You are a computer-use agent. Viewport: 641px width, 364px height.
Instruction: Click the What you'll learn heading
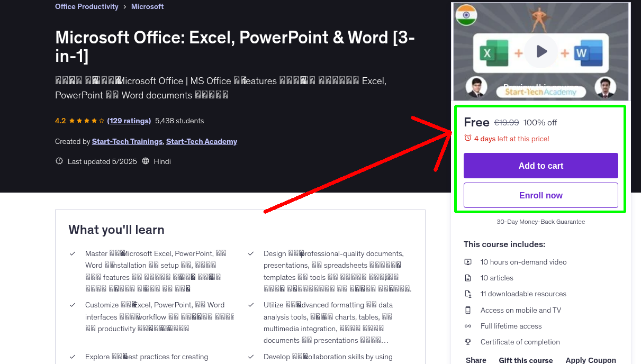[x=116, y=230]
